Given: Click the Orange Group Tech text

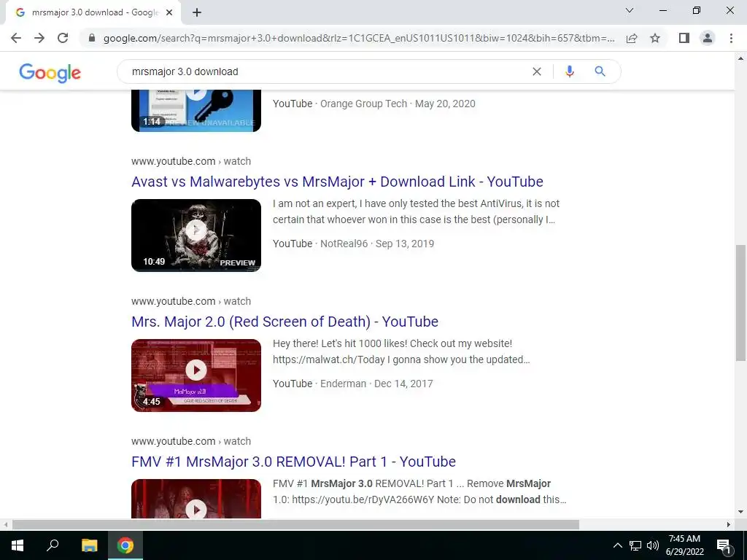Looking at the screenshot, I should click(363, 104).
